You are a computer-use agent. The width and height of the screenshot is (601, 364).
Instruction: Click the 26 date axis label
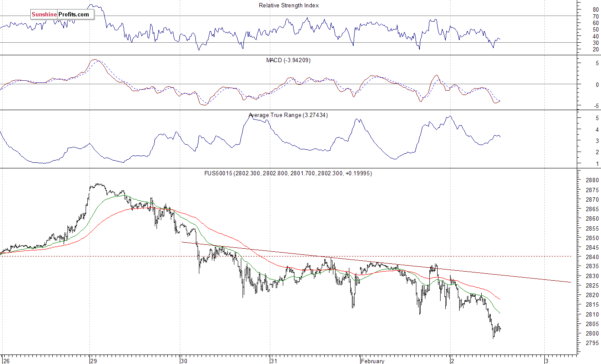pyautogui.click(x=6, y=361)
